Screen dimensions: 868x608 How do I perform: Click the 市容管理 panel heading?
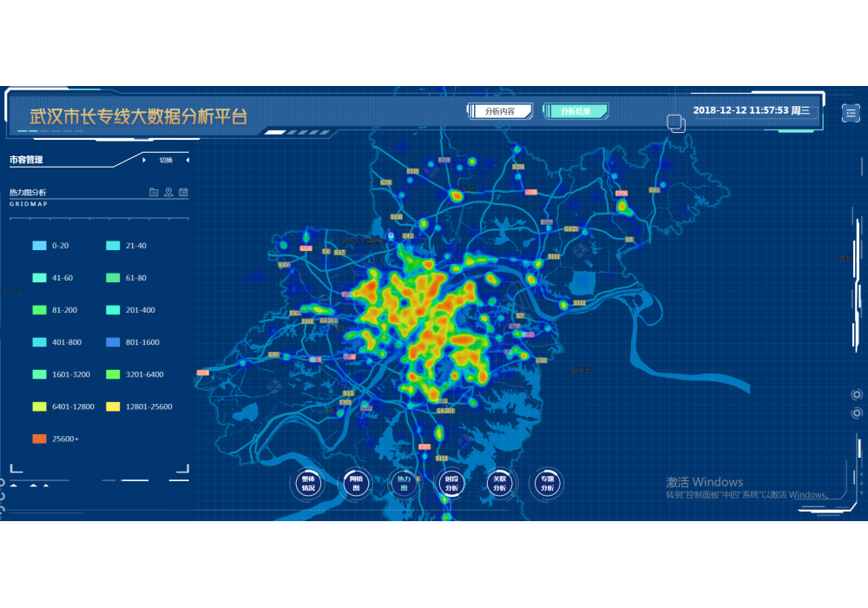pyautogui.click(x=26, y=160)
